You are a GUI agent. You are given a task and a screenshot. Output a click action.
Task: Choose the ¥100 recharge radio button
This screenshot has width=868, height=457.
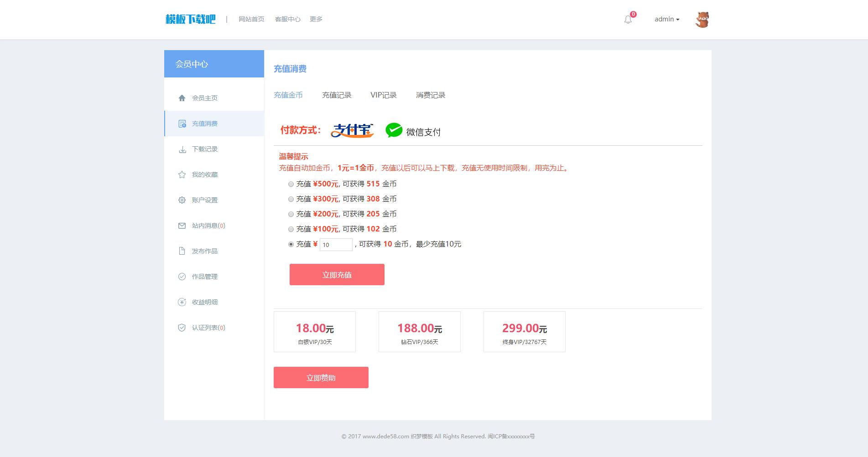coord(291,229)
